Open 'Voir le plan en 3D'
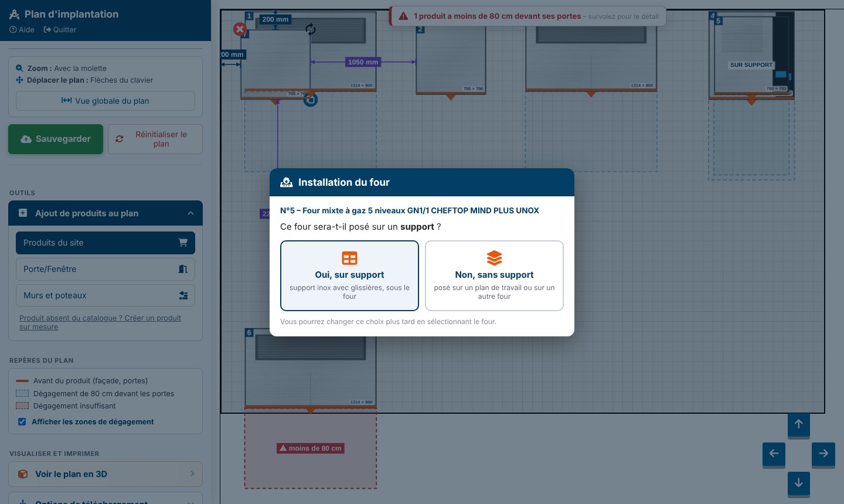Viewport: 844px width, 504px height. coord(105,474)
